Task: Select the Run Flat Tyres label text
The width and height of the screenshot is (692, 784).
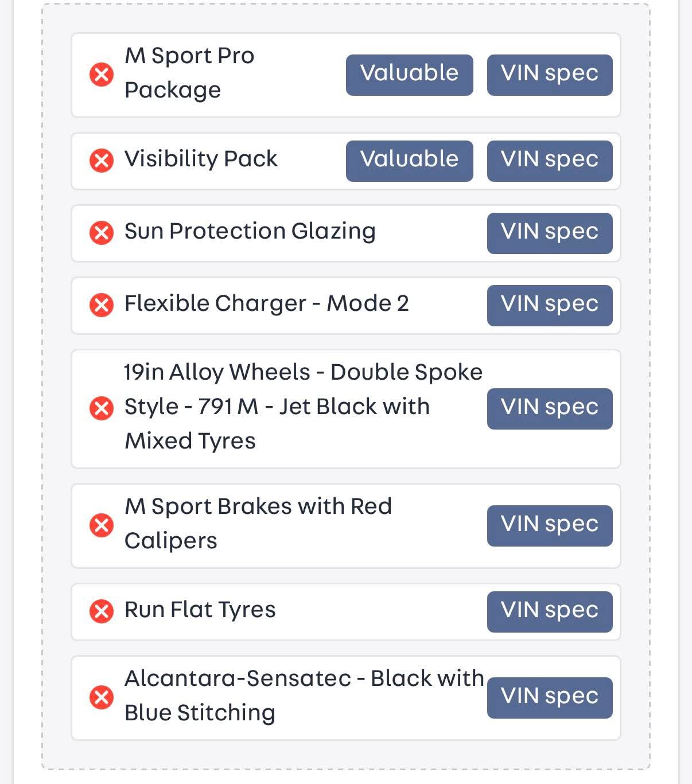Action: click(200, 610)
